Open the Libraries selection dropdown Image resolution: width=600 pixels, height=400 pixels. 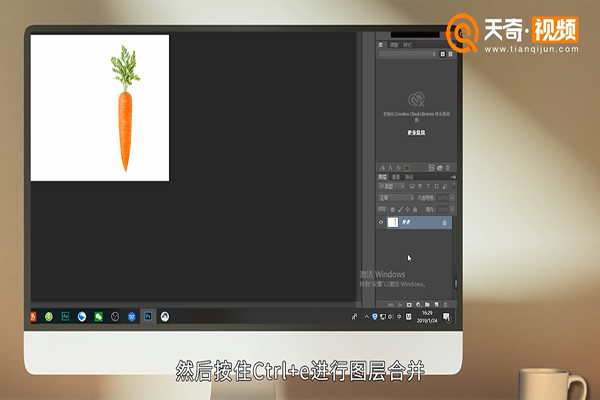point(407,54)
